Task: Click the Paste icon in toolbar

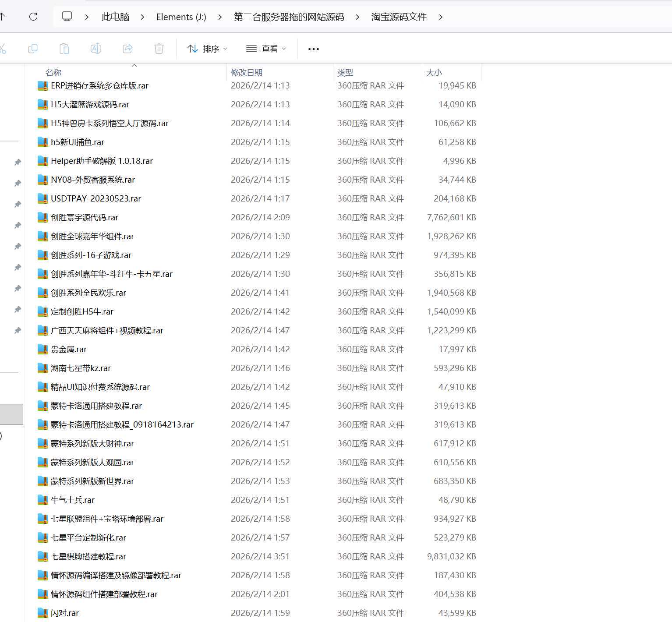Action: 64,49
